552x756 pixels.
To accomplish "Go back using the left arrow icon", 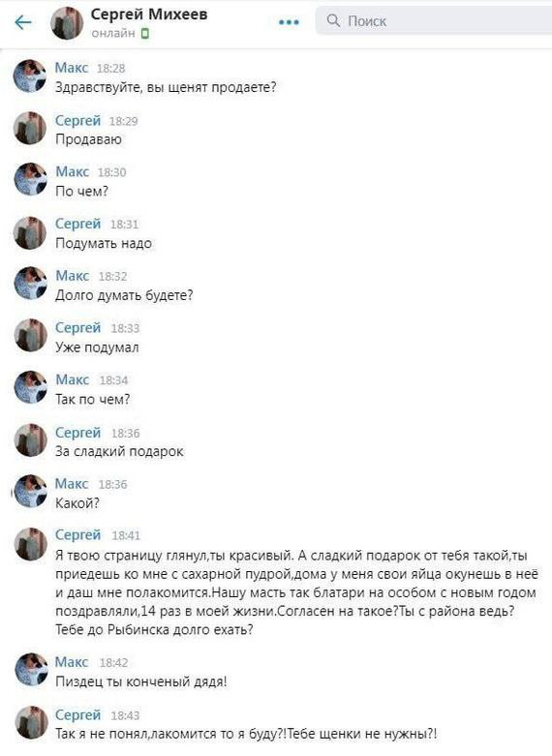I will tap(23, 22).
